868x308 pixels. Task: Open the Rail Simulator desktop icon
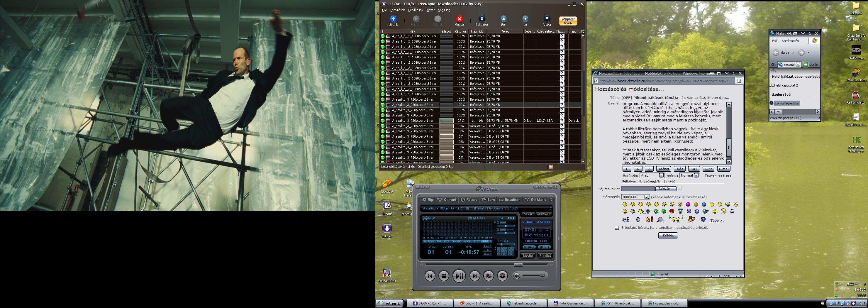[856, 97]
